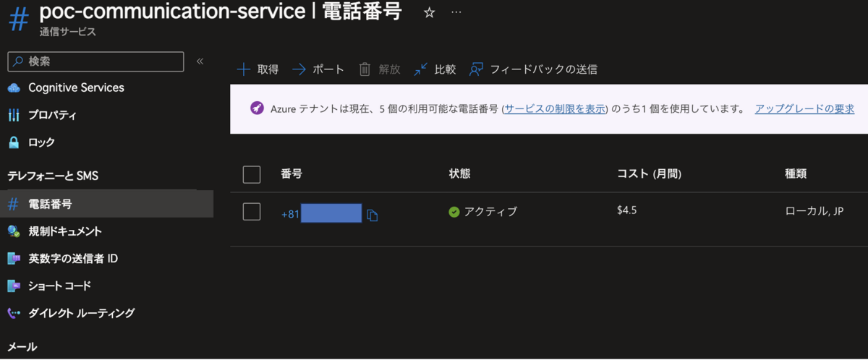Click the ローカル, JP type cell
The width and height of the screenshot is (868, 360).
coord(814,212)
